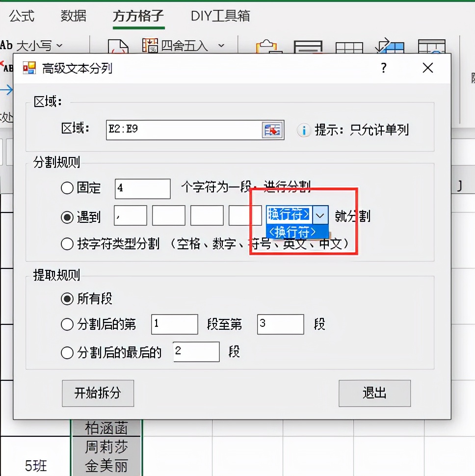Select the 固定 split rule radio button

(x=67, y=188)
